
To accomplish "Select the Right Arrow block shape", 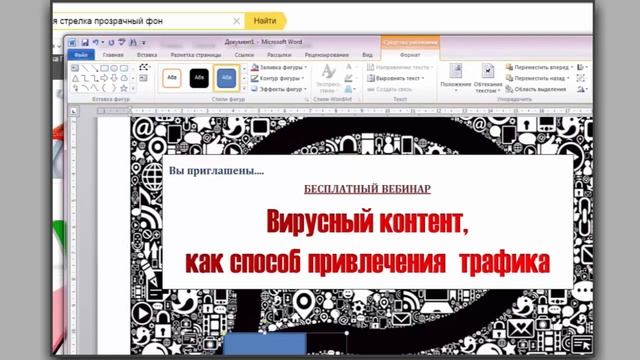I will click(104, 78).
